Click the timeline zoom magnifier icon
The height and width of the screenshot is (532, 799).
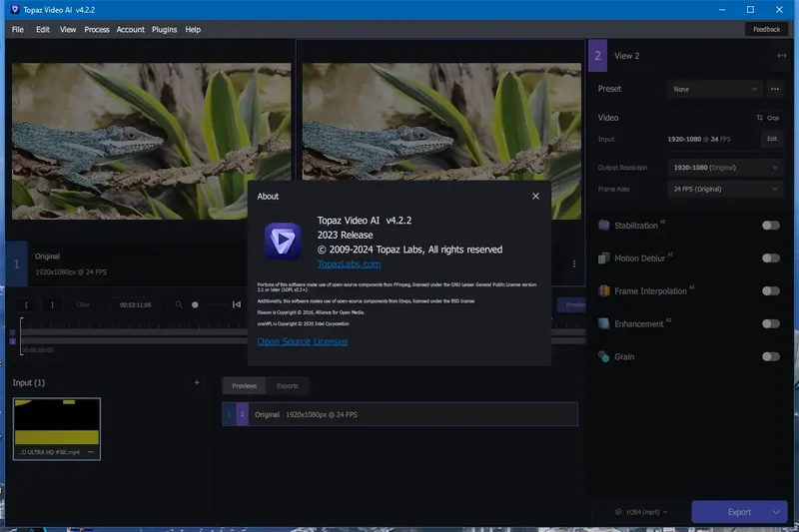pyautogui.click(x=179, y=305)
